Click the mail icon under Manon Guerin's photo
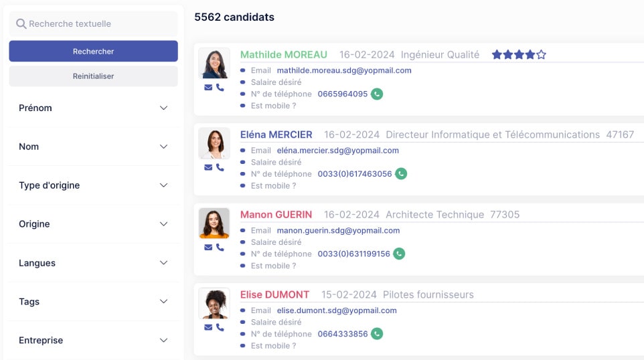Image resolution: width=644 pixels, height=360 pixels. pos(208,248)
